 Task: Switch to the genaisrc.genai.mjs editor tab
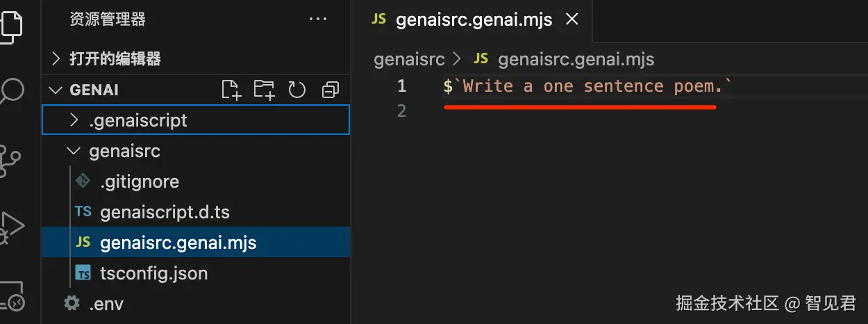[x=473, y=19]
